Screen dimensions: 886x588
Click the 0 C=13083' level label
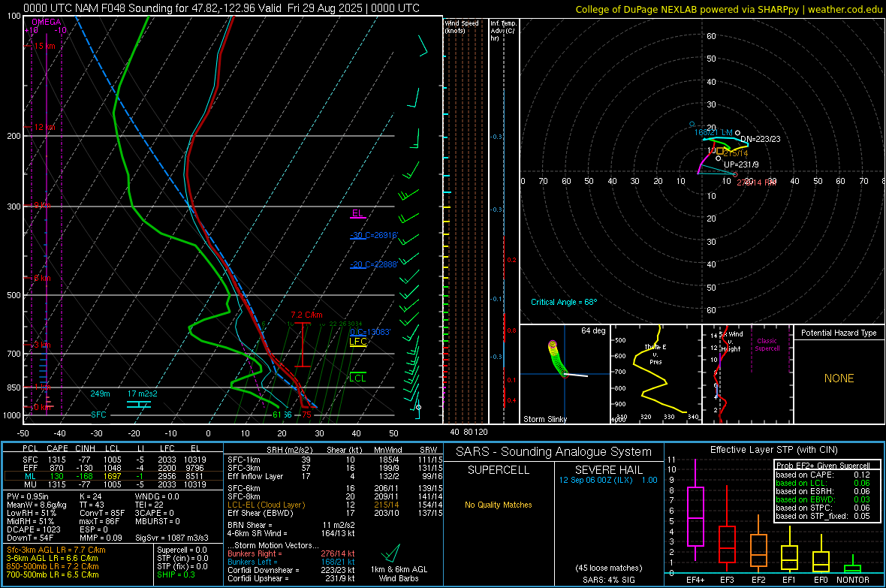click(x=370, y=332)
